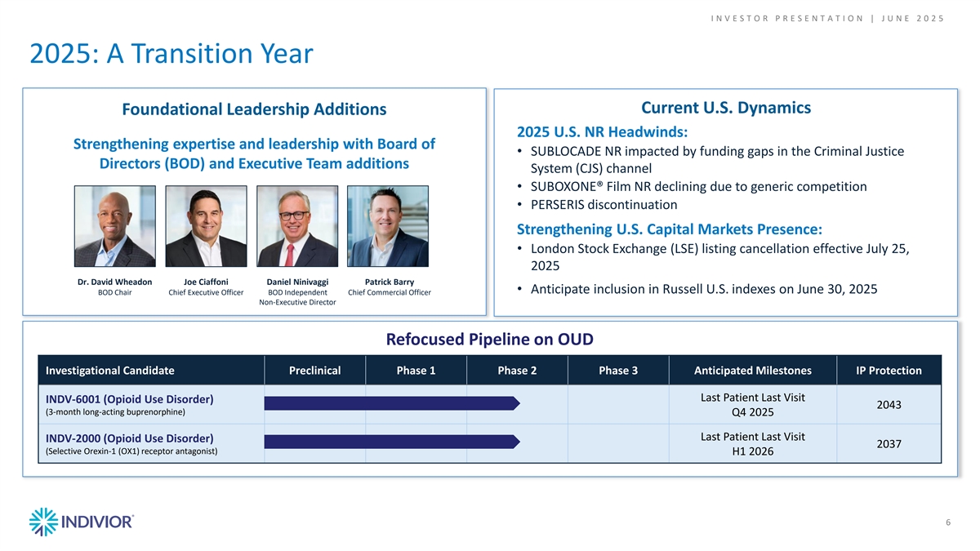The width and height of the screenshot is (980, 551).
Task: Click the 'Anticipated Milestones' column header
Action: pyautogui.click(x=753, y=371)
